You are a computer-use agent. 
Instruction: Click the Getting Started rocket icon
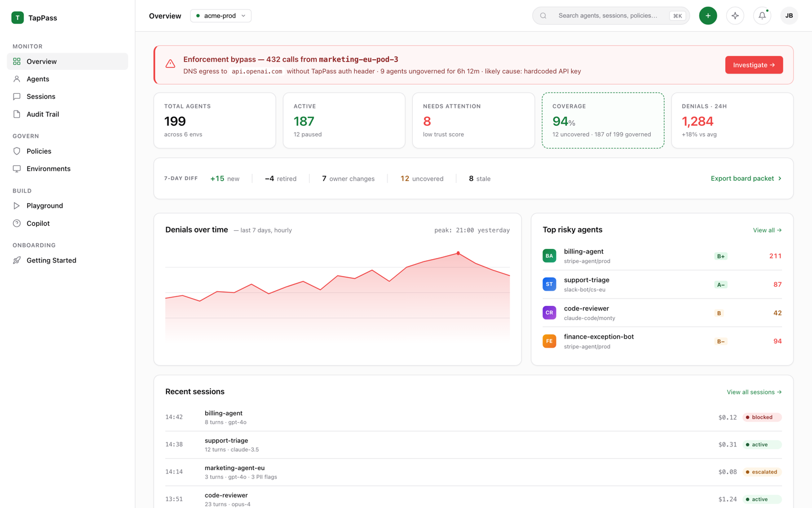[x=17, y=260]
